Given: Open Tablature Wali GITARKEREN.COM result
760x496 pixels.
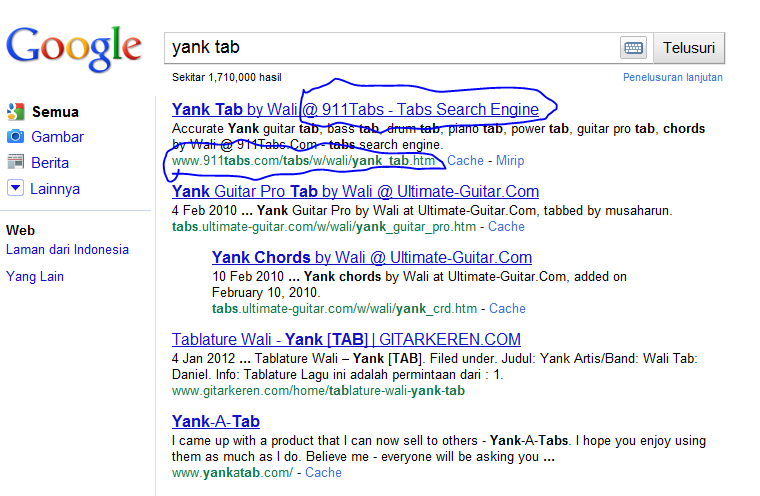Looking at the screenshot, I should pyautogui.click(x=346, y=339).
